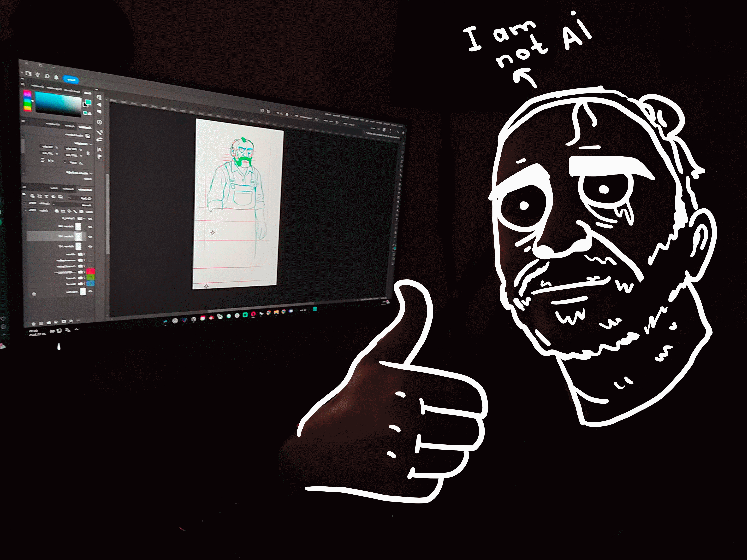The image size is (747, 560).
Task: Click the blue Share button
Action: [71, 80]
